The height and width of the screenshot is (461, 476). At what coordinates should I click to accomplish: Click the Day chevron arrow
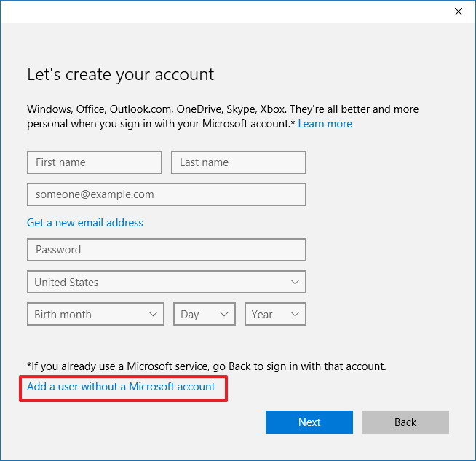click(x=223, y=315)
